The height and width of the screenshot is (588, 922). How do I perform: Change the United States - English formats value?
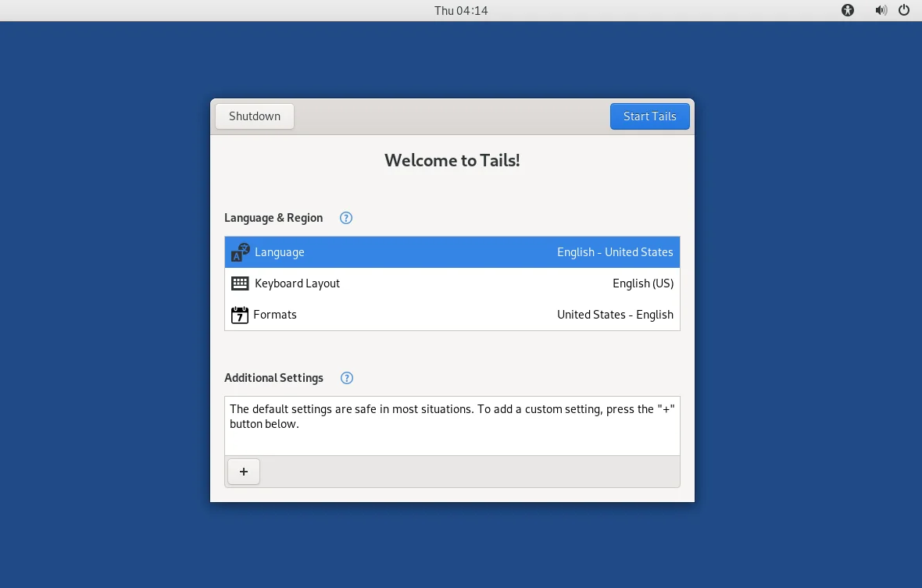615,315
